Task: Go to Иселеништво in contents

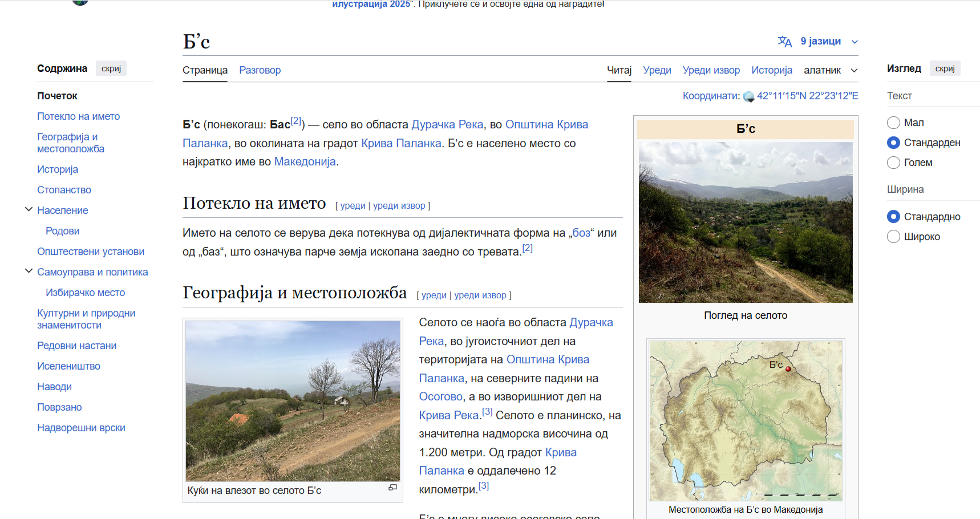Action: click(68, 366)
